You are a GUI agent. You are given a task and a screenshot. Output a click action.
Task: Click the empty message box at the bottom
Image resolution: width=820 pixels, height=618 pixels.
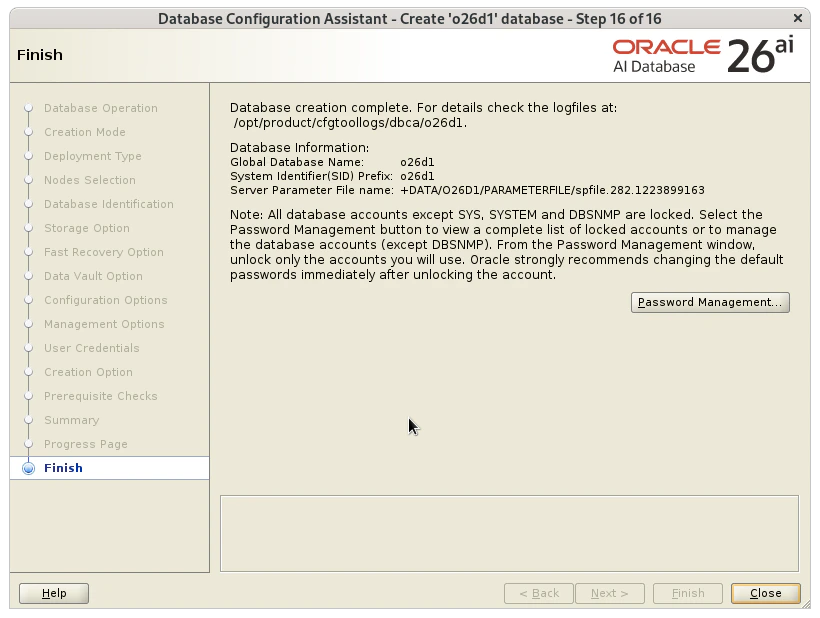click(509, 533)
